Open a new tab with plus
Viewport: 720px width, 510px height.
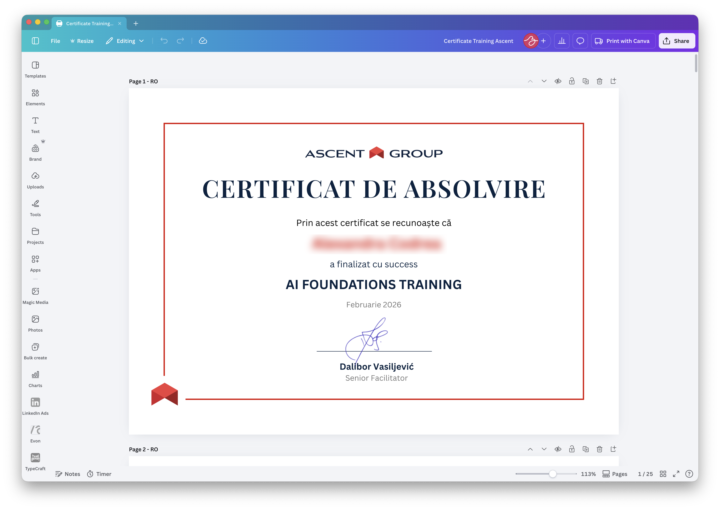(135, 23)
